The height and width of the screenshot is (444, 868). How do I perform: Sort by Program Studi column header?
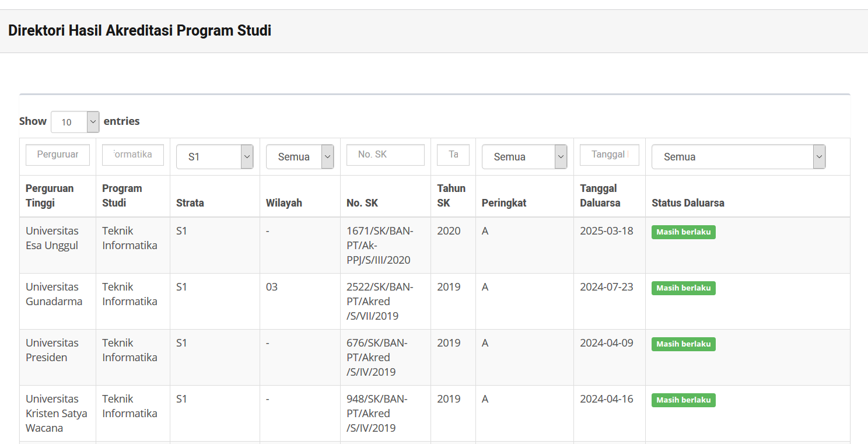click(x=122, y=195)
